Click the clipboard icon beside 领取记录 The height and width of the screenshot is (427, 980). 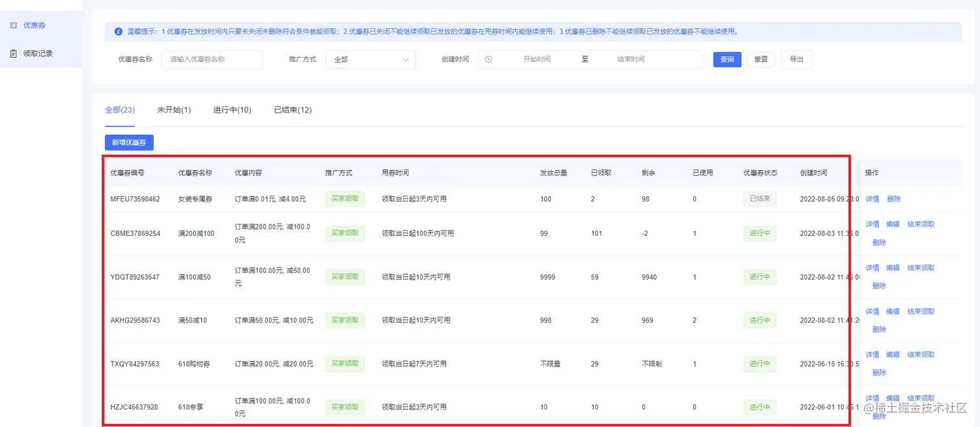pos(13,54)
